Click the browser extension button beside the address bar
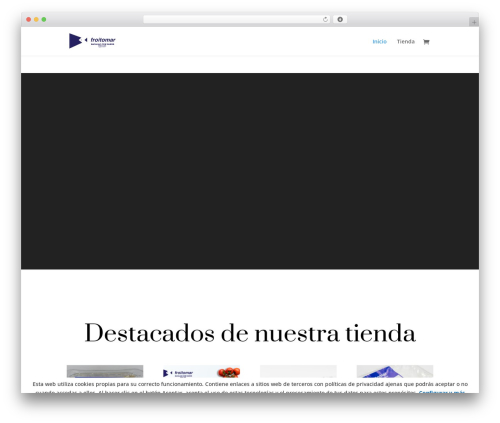Viewport: 500px width, 423px height. [340, 19]
